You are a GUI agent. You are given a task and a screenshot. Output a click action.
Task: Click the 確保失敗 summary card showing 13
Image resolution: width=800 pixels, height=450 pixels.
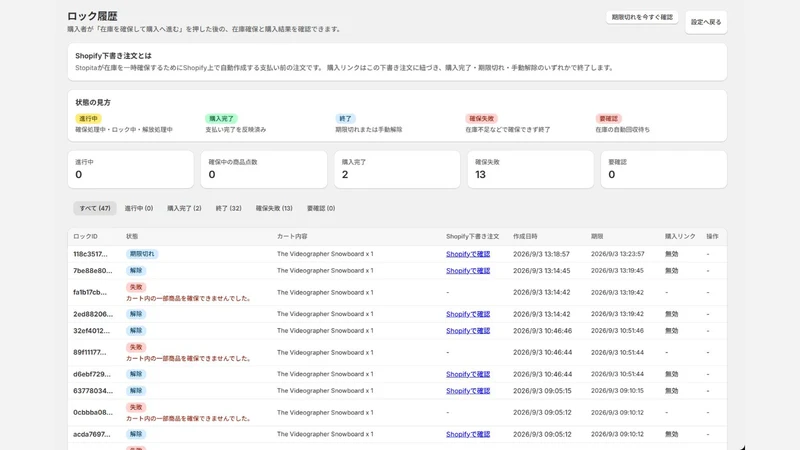point(531,169)
